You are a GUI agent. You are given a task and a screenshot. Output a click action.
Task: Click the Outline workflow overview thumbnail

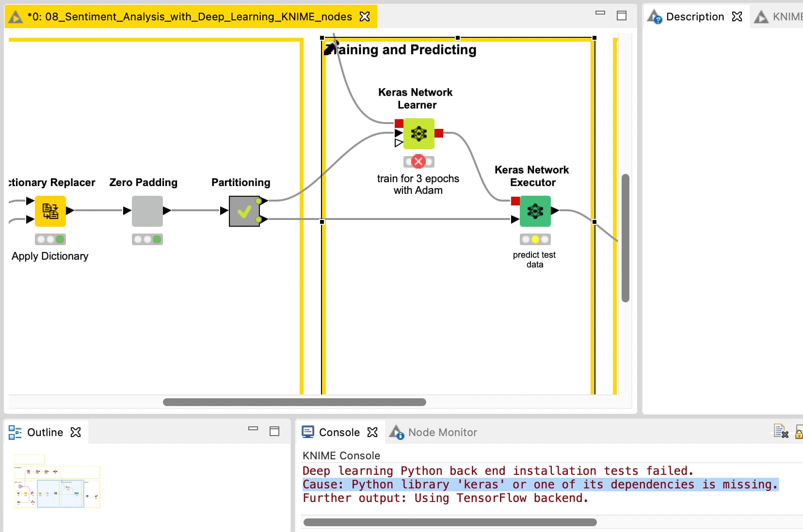point(57,482)
